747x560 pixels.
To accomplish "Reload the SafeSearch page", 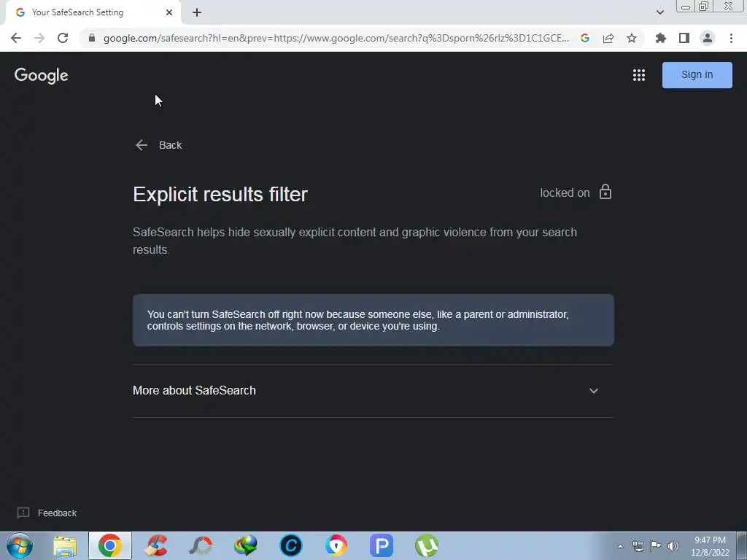I will (x=63, y=38).
